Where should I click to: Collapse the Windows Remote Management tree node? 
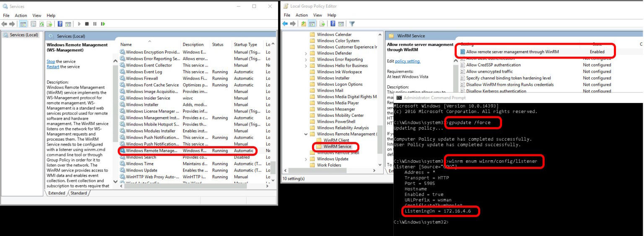click(306, 134)
